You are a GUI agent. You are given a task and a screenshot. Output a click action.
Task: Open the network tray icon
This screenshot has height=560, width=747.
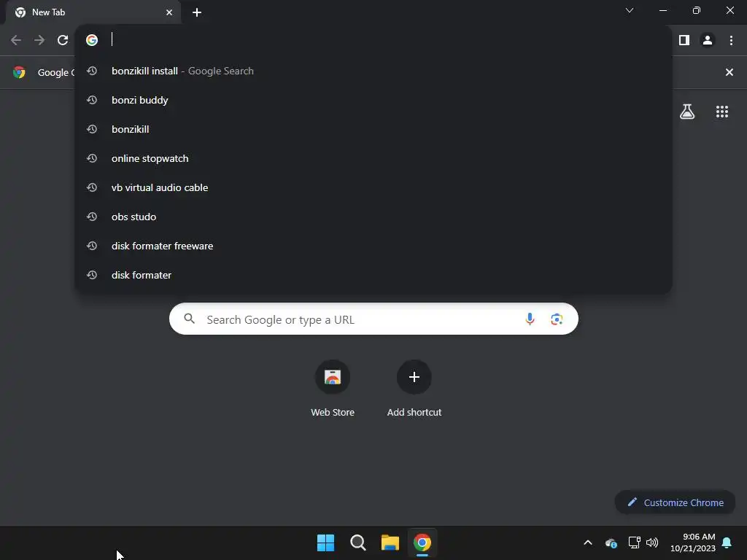[x=634, y=542]
